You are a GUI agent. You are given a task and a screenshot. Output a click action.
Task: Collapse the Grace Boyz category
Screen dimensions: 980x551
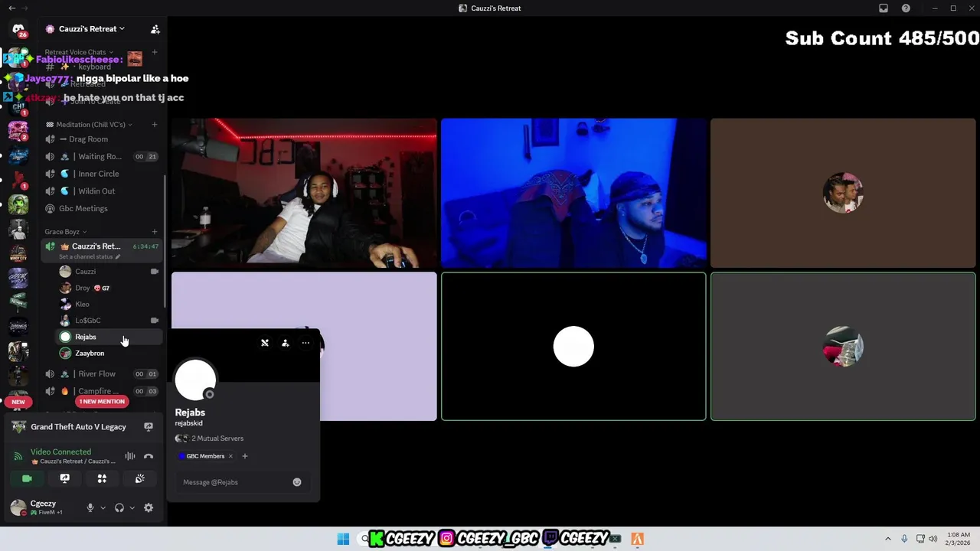65,232
